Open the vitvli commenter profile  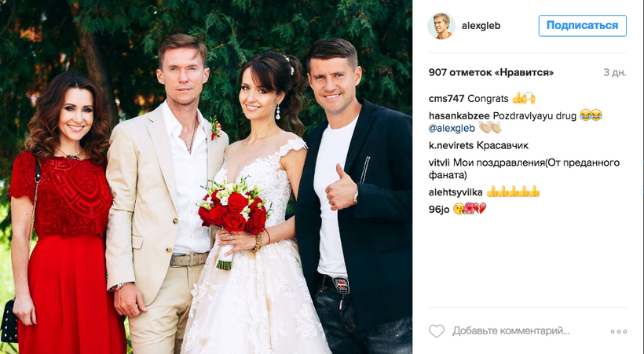click(440, 162)
